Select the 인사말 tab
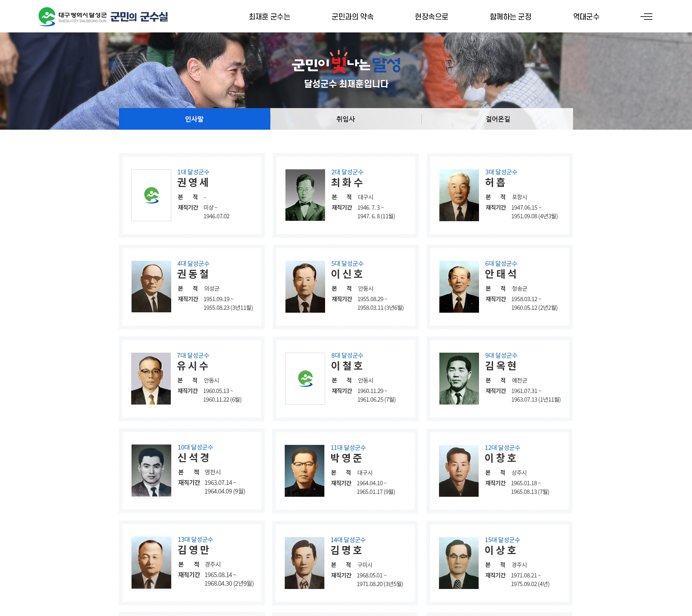 (x=194, y=119)
